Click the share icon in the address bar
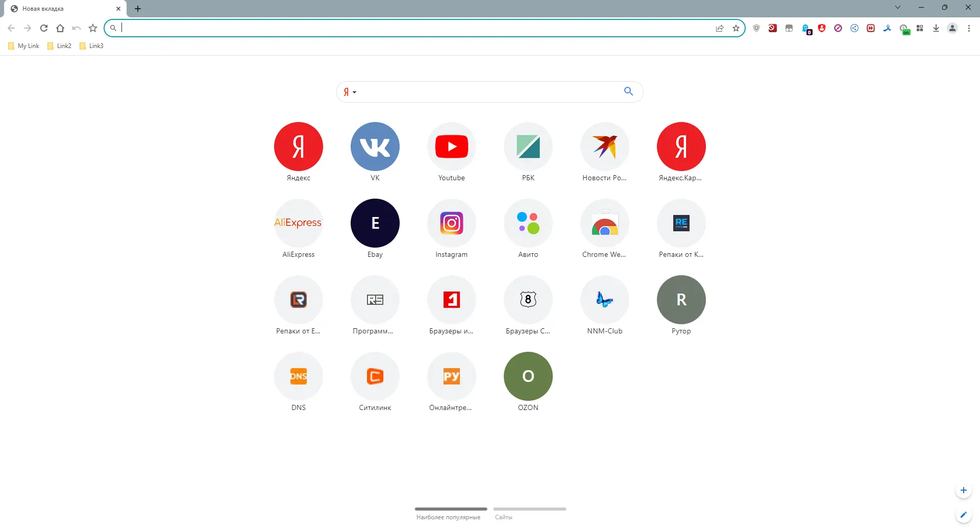 [720, 28]
